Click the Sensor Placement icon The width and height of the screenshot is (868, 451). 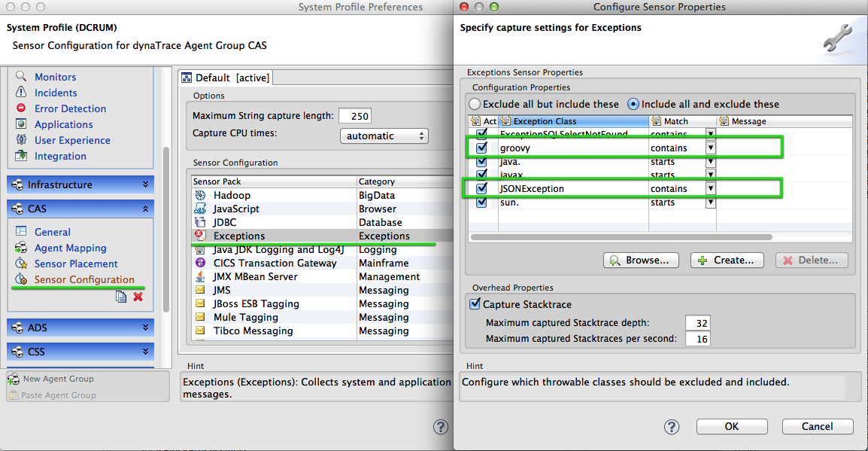click(x=21, y=264)
